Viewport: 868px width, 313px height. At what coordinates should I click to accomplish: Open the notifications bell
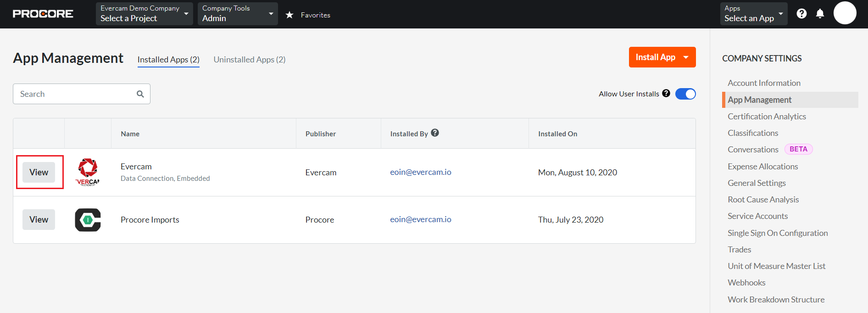(x=820, y=14)
